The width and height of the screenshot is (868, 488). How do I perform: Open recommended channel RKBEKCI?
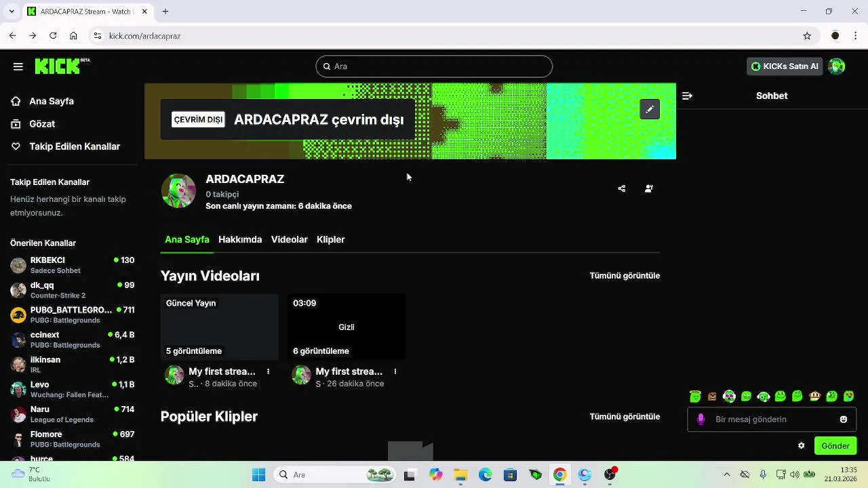coord(72,265)
